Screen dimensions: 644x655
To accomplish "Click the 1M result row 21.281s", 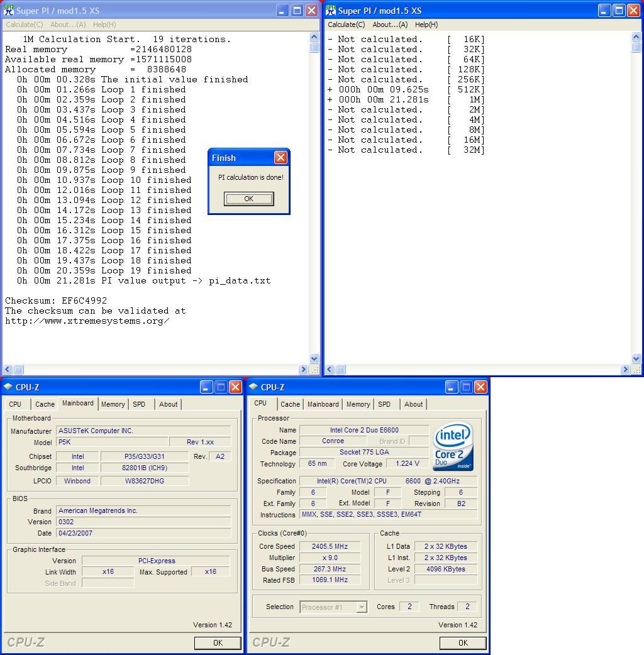I will coord(406,100).
